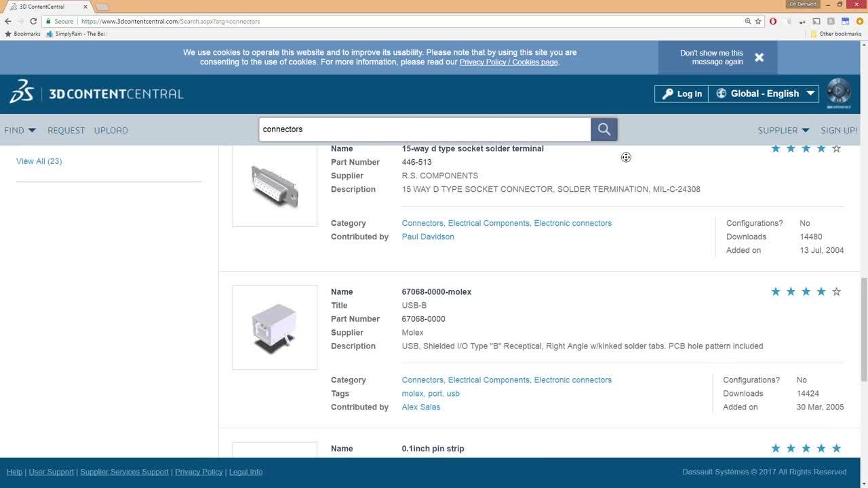Expand the SUPPLIER dropdown menu
868x488 pixels.
(x=783, y=130)
